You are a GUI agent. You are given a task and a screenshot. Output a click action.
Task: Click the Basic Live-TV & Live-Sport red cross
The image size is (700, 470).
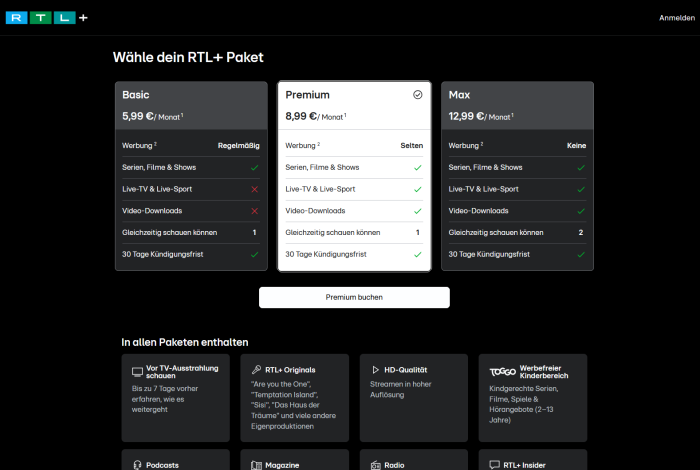pos(254,189)
